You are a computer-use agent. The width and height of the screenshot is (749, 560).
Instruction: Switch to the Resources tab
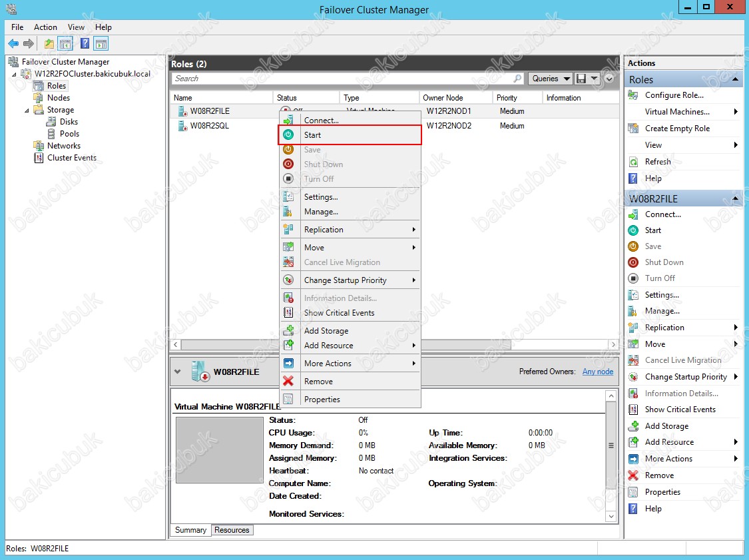232,530
